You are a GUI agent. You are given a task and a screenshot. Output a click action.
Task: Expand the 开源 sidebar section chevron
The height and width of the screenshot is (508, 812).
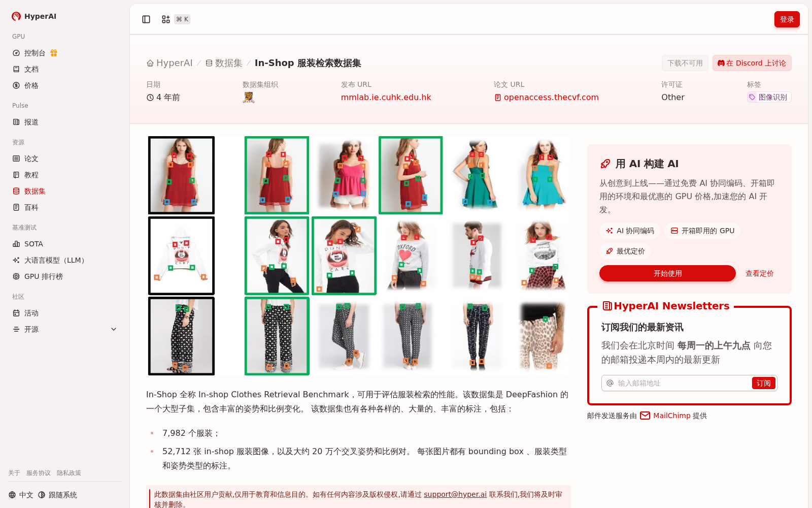point(114,329)
